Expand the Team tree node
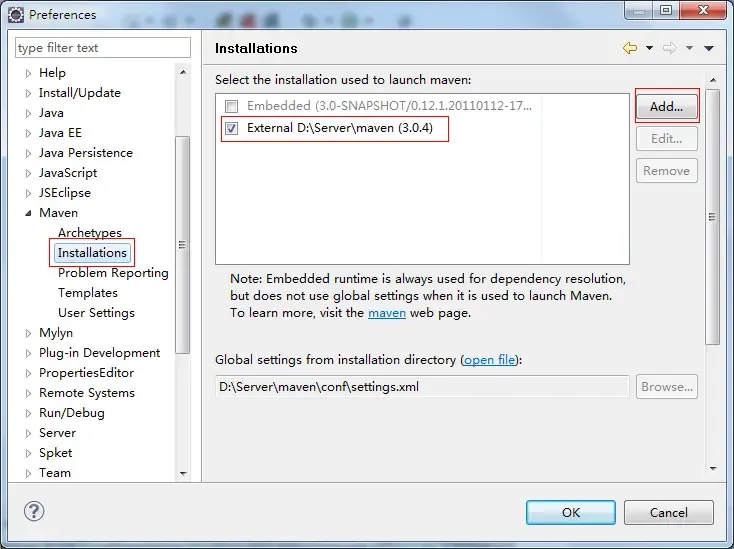This screenshot has width=734, height=549. (x=29, y=474)
